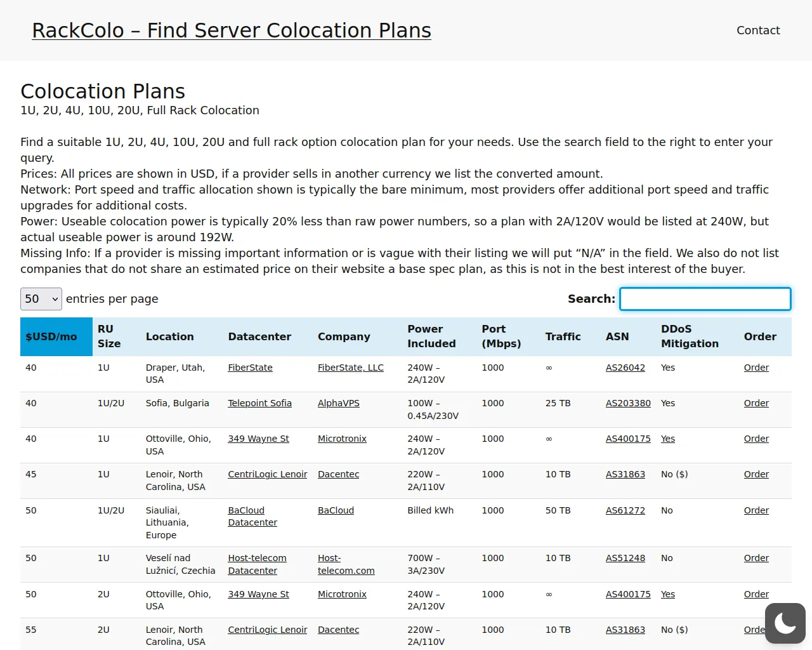Sort by the Location column header
Screen dimensions: 812x650
169,337
